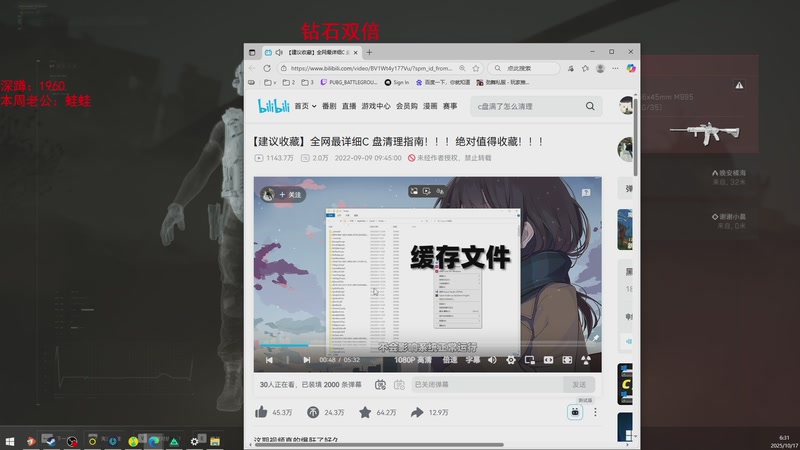Open the AI assistant robot icon
This screenshot has height=450, width=800.
tap(575, 412)
